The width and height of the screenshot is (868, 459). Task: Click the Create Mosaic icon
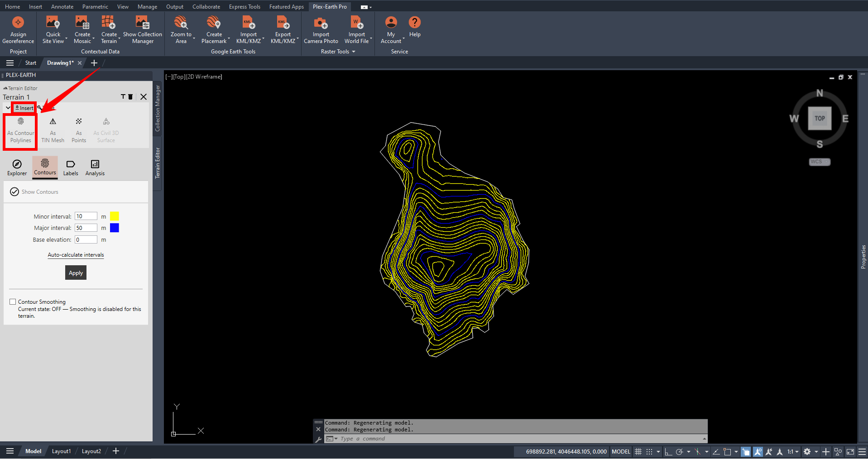[82, 23]
